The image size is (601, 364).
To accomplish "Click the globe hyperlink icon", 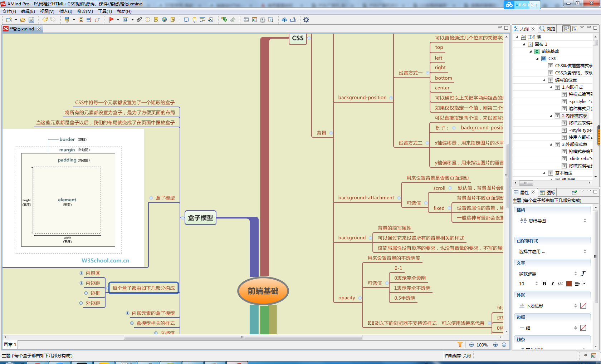I will click(x=165, y=20).
